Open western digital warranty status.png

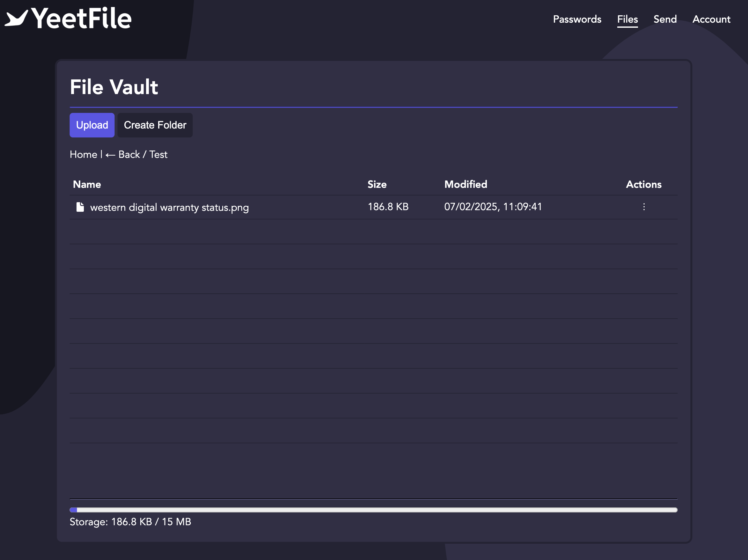coord(169,207)
